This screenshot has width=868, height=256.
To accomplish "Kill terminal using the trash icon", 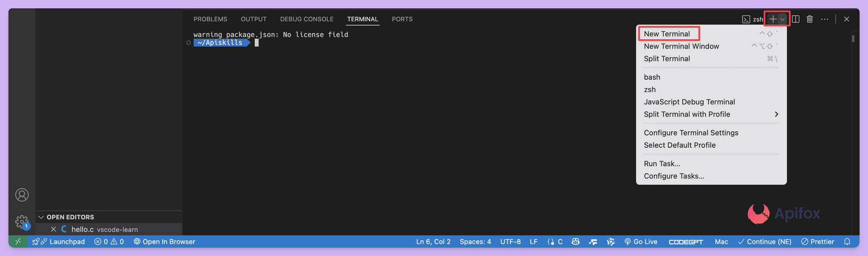I will pyautogui.click(x=810, y=19).
